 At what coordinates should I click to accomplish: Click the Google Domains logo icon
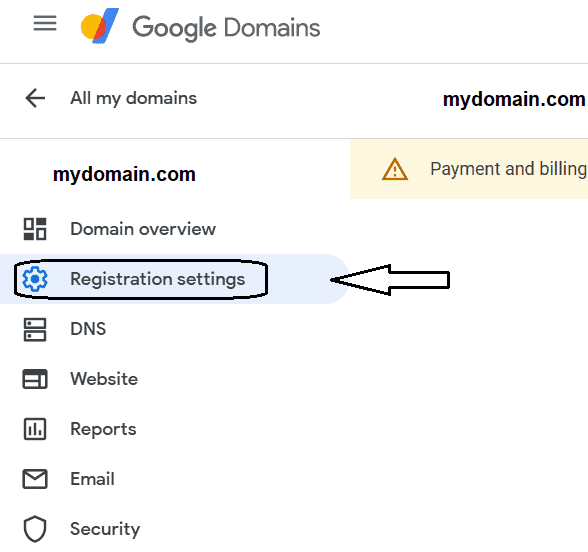pos(100,26)
